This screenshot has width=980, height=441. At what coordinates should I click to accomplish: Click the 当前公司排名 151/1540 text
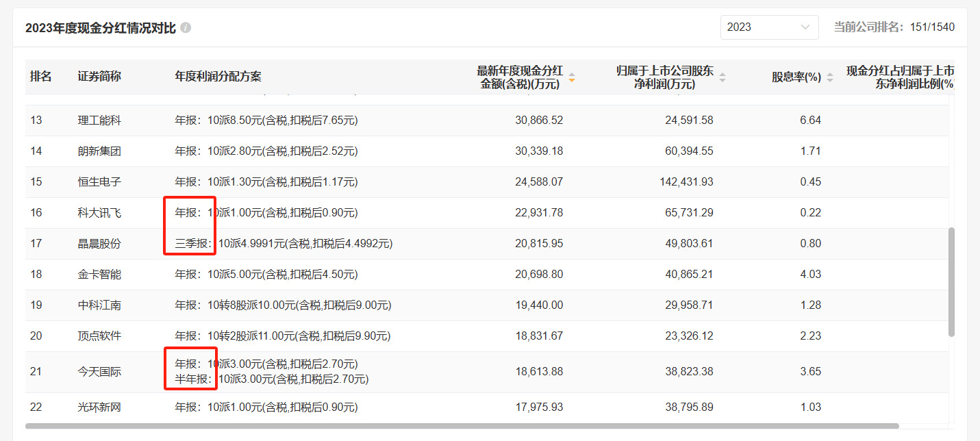[894, 27]
